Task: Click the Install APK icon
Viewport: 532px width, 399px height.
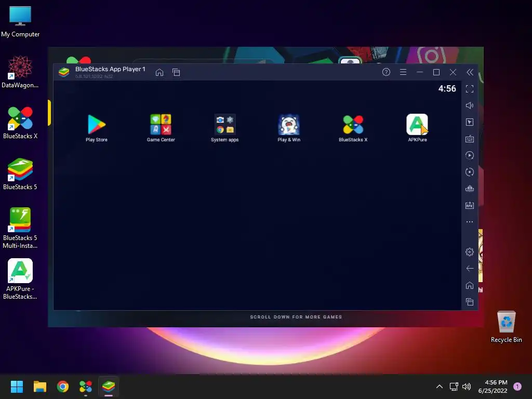Action: [x=470, y=205]
